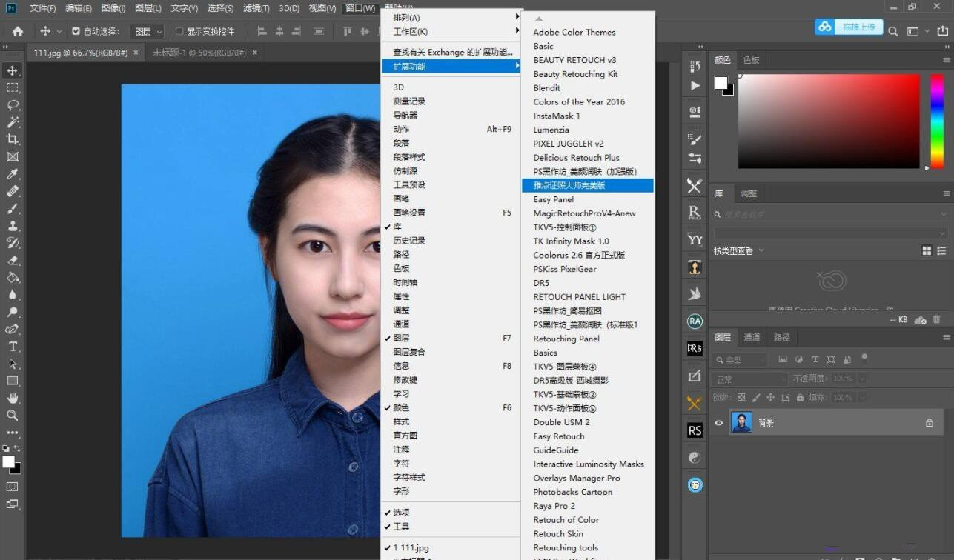Select the Move tool in left toolbar
Viewport: 954px width, 560px height.
(x=13, y=70)
